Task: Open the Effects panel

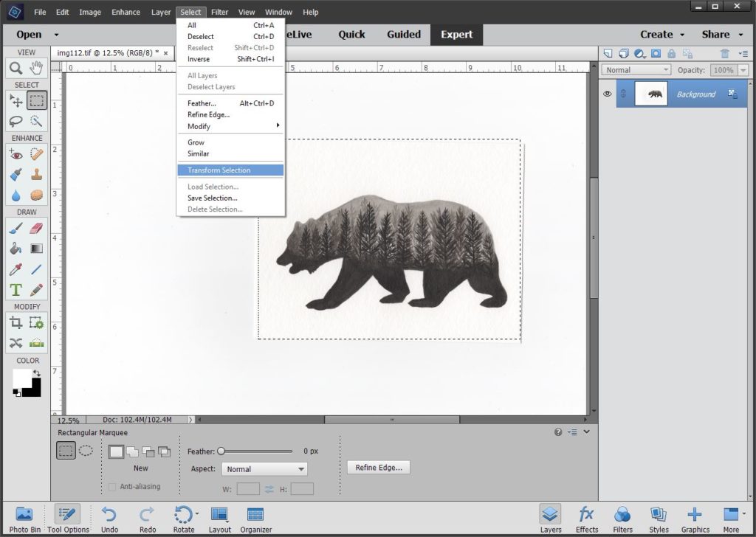Action: [587, 519]
